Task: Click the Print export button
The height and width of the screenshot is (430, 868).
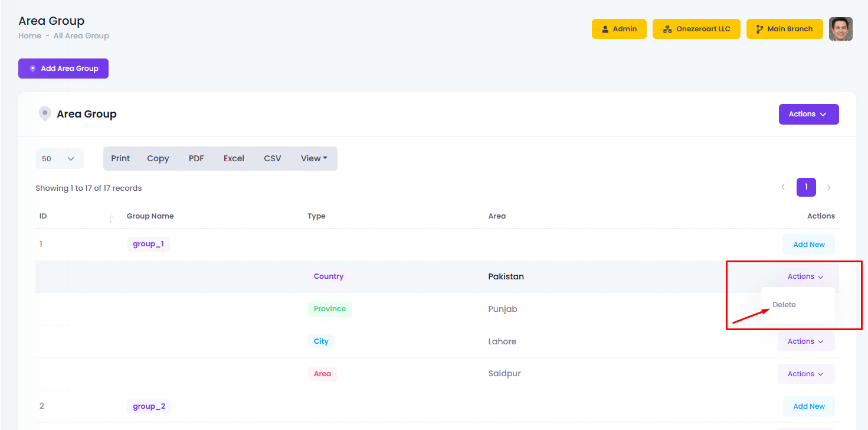Action: pyautogui.click(x=120, y=159)
